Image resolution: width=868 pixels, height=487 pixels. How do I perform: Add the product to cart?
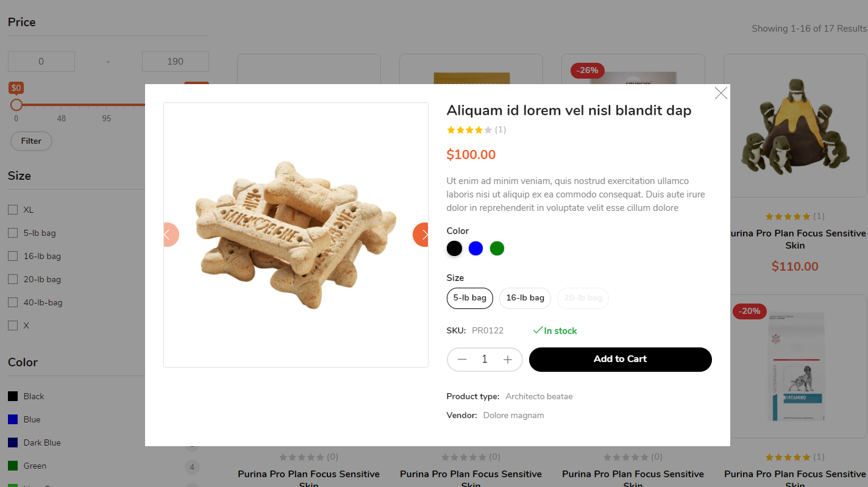tap(620, 360)
